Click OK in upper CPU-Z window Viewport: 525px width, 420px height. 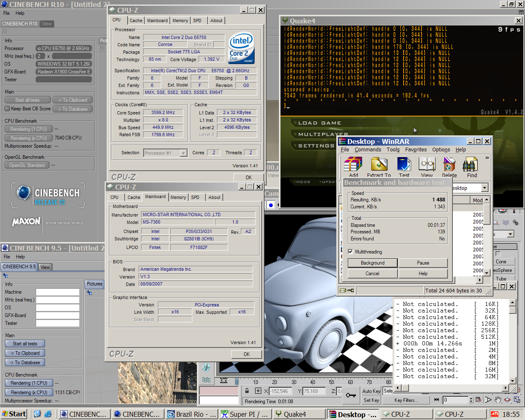click(249, 178)
